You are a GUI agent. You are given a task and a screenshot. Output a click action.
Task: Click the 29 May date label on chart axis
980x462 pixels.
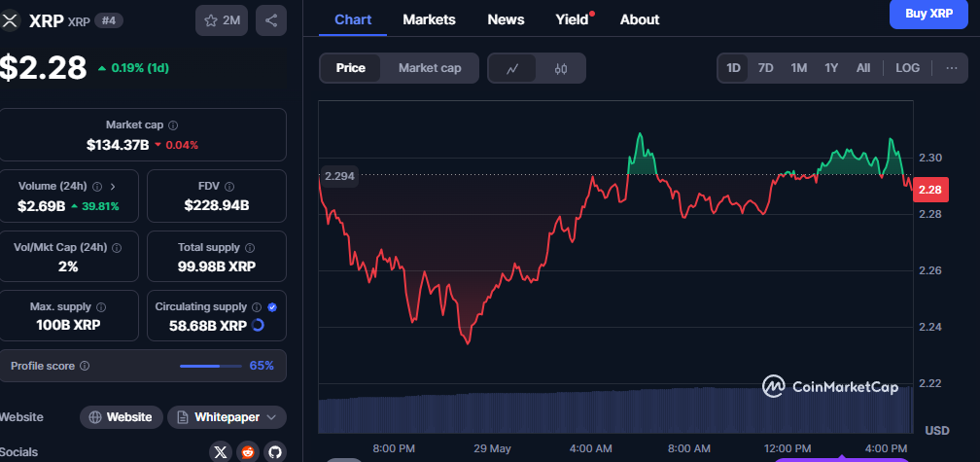tap(492, 448)
